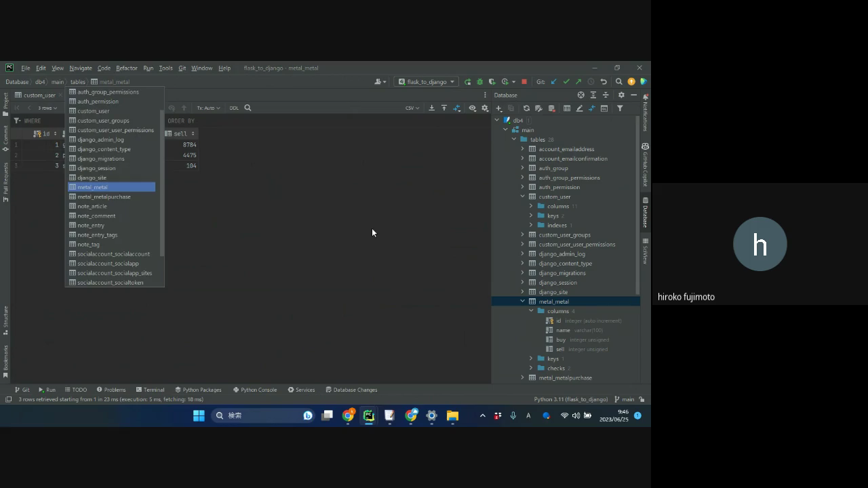The width and height of the screenshot is (868, 488).
Task: Stop the running process with red square
Action: tap(524, 82)
